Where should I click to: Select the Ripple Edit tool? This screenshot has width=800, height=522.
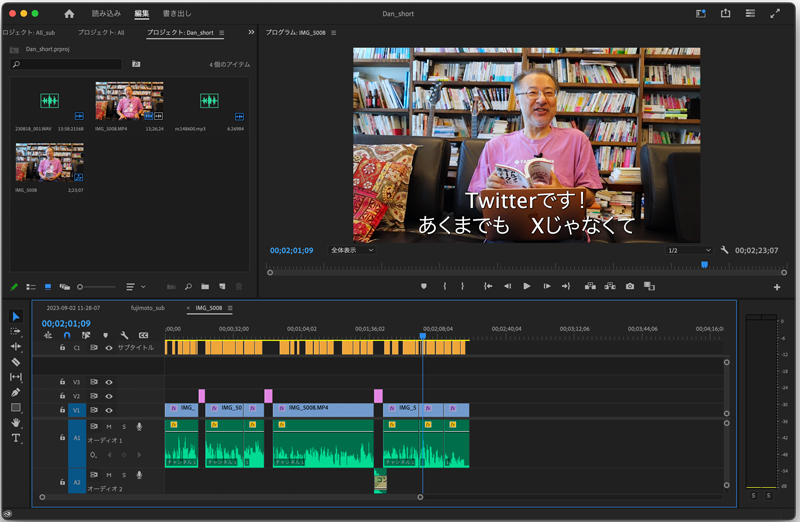(x=16, y=346)
